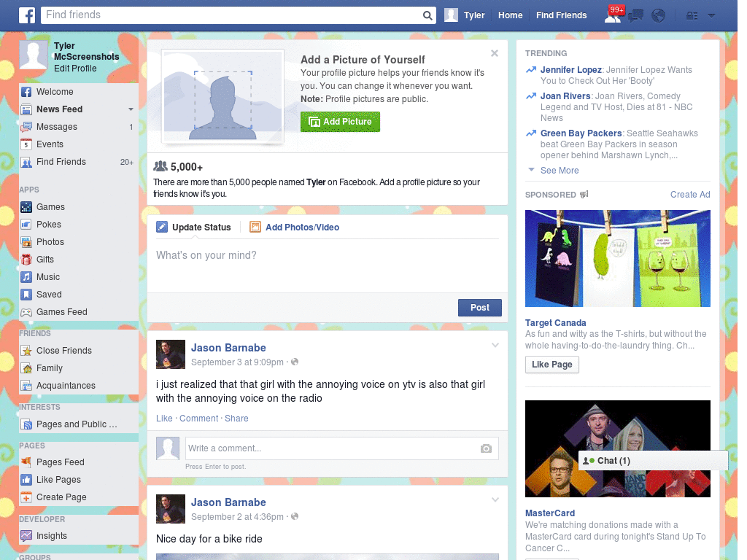Open privacy shortcuts lock icon
The image size is (747, 560).
[x=692, y=16]
